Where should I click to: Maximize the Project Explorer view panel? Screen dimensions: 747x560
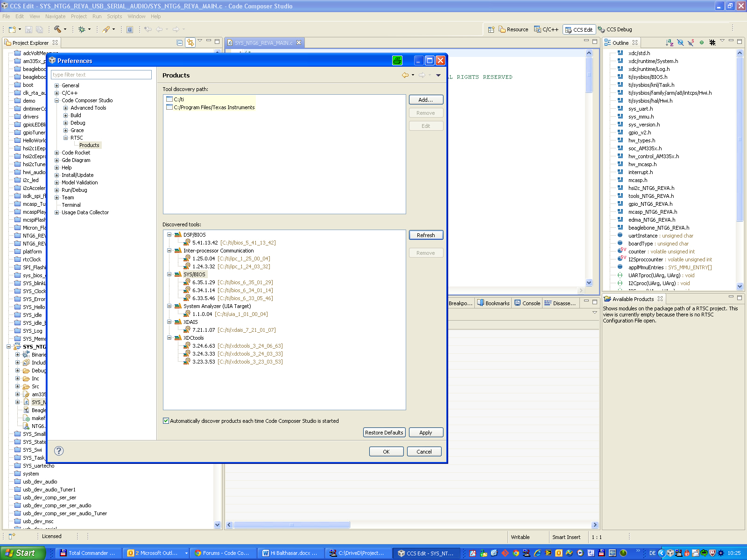click(x=217, y=41)
